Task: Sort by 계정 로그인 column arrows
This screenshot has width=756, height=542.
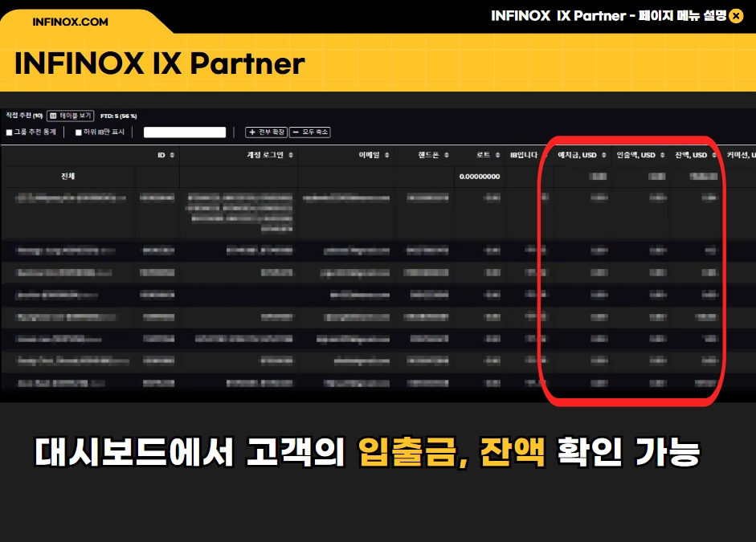Action: [x=291, y=155]
